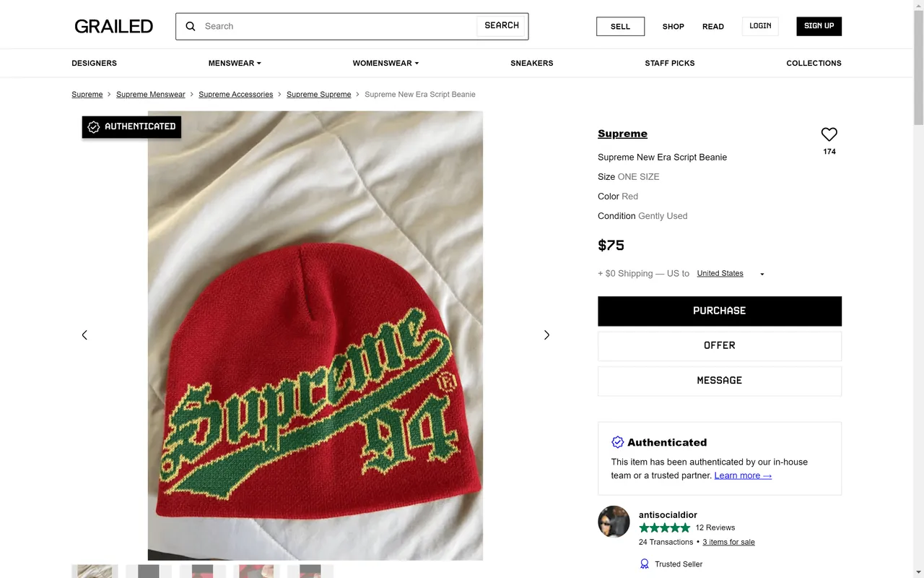Click the PURCHASE button
Image resolution: width=924 pixels, height=578 pixels.
[x=719, y=311]
